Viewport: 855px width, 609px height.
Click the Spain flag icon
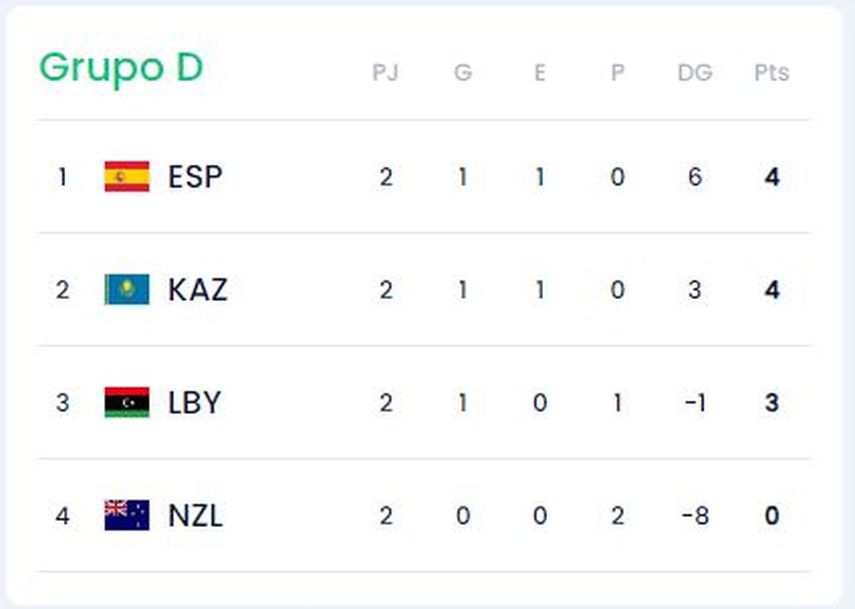127,177
